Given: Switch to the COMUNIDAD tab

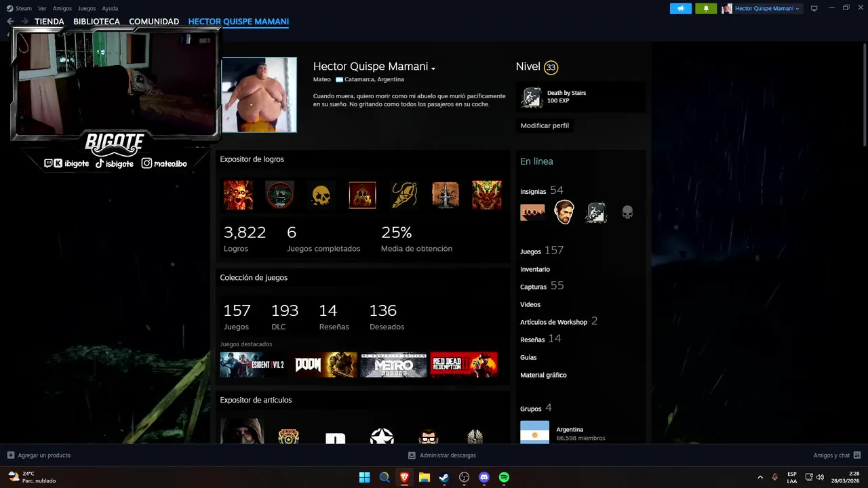Looking at the screenshot, I should coord(154,22).
